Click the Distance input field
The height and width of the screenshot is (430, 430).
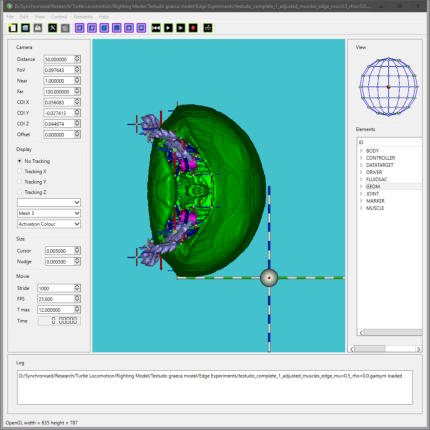coord(59,59)
